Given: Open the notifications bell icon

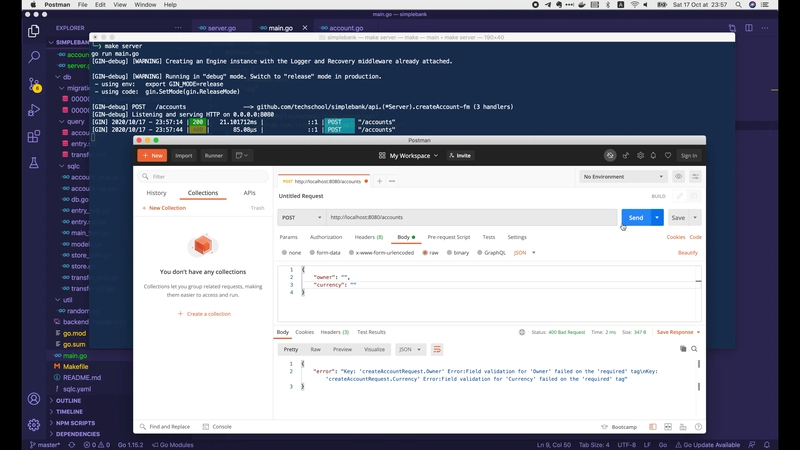Looking at the screenshot, I should click(655, 155).
